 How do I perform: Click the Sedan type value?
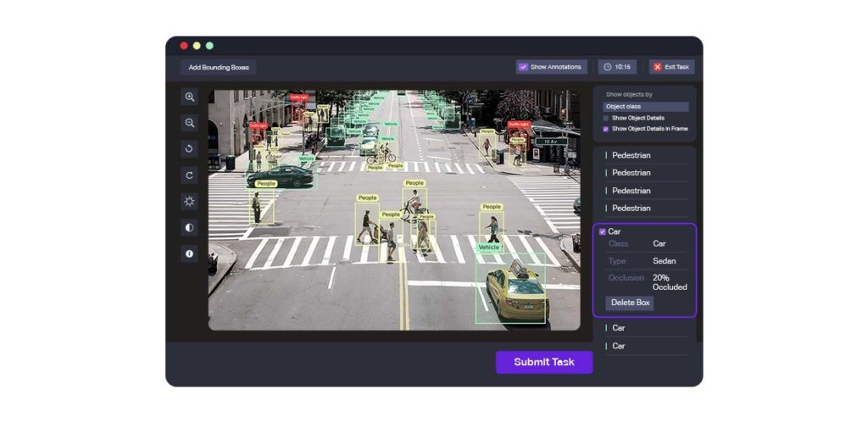[665, 261]
